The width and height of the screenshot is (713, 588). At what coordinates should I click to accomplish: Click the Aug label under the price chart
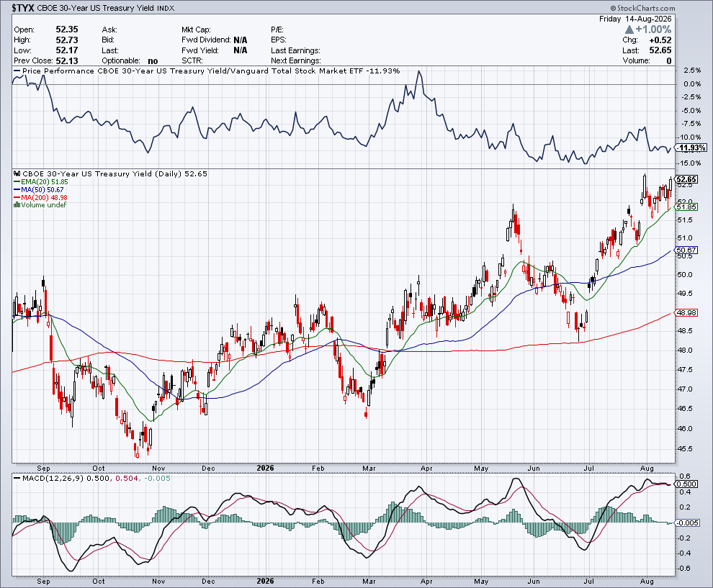pyautogui.click(x=647, y=468)
